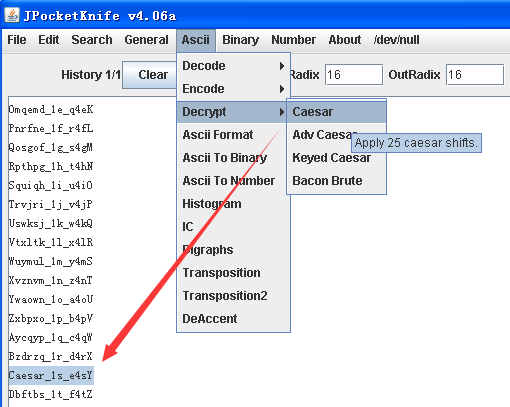Click the line Wuymul_1m_y4mS
Screen dimensions: 510x407
tap(51, 262)
